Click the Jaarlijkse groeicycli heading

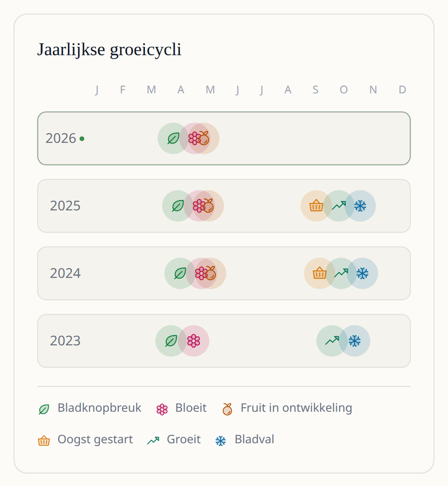click(x=109, y=50)
